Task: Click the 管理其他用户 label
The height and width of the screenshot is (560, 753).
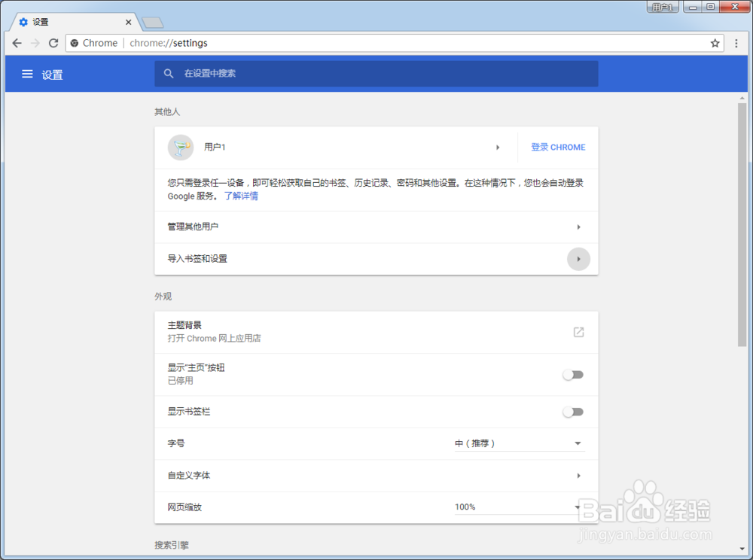Action: click(x=193, y=227)
